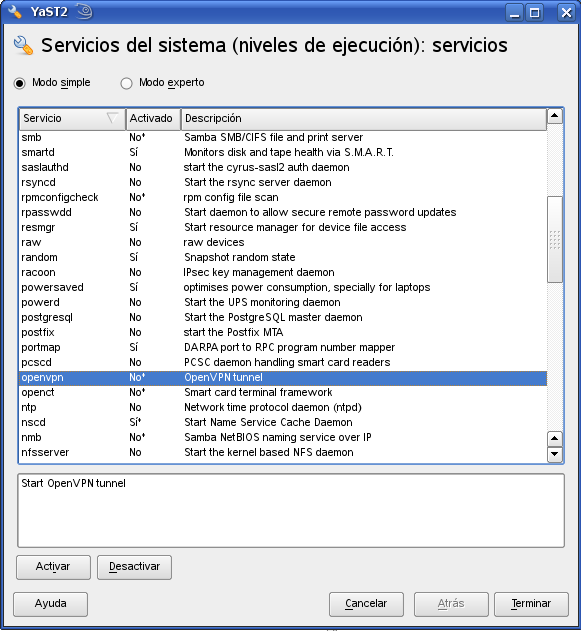The image size is (581, 631).
Task: Select the raw devices row
Action: pos(283,242)
